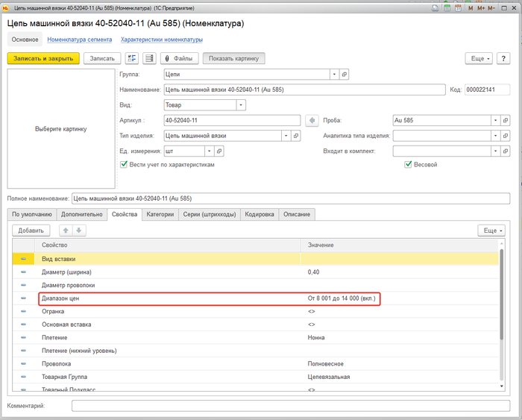The height and width of the screenshot is (420, 522).
Task: Move property row down with arrow icon
Action: tap(79, 231)
